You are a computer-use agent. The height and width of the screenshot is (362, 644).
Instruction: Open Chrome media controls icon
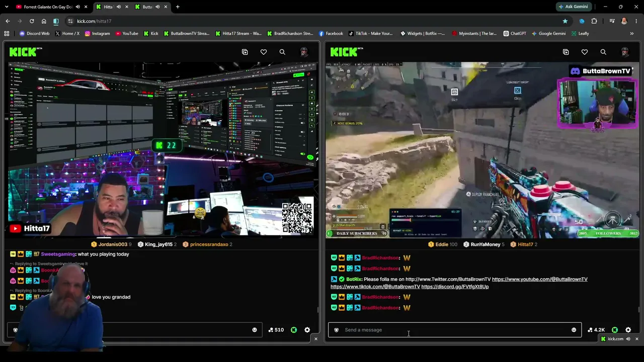pyautogui.click(x=612, y=21)
